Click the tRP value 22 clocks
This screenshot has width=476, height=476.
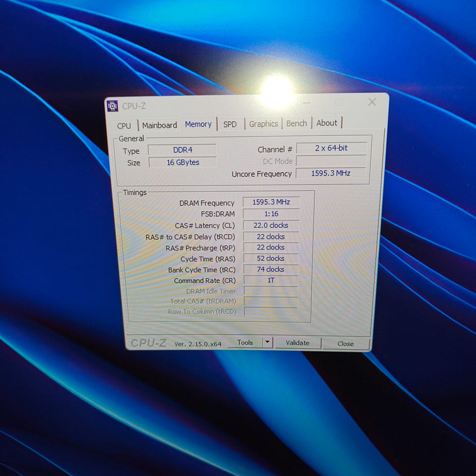tap(271, 247)
